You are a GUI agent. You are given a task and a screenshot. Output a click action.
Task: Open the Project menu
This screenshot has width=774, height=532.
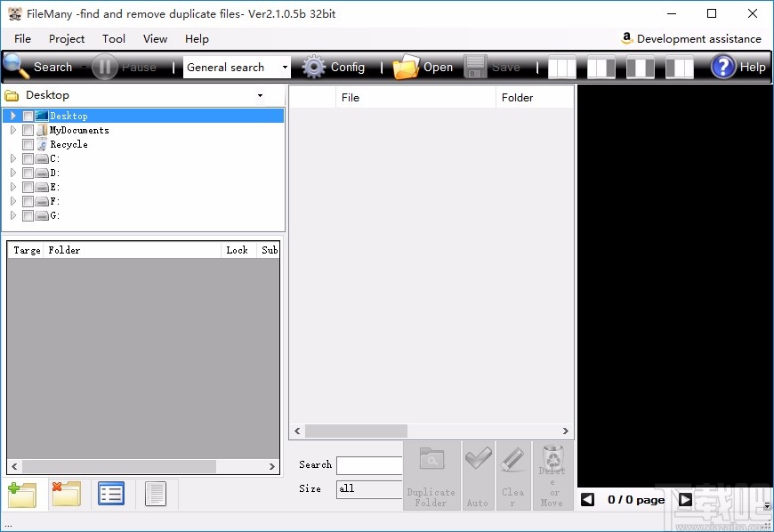[x=67, y=38]
